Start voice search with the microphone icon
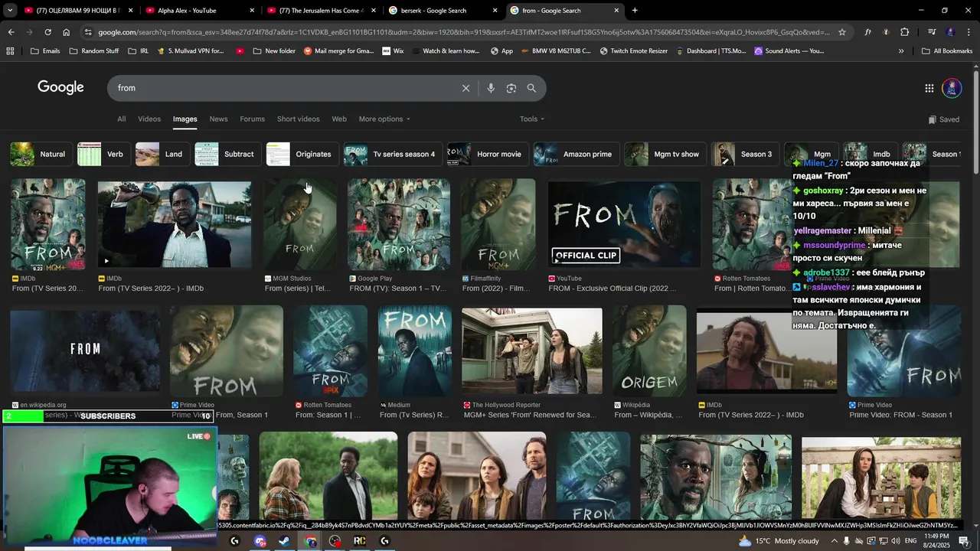Screen dimensions: 980x551 (491, 88)
